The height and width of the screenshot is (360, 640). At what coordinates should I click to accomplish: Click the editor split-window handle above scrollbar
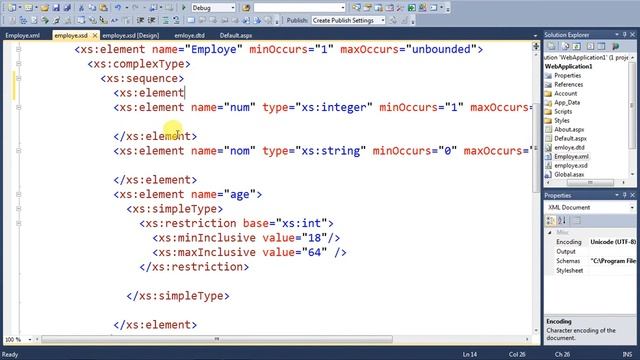536,47
